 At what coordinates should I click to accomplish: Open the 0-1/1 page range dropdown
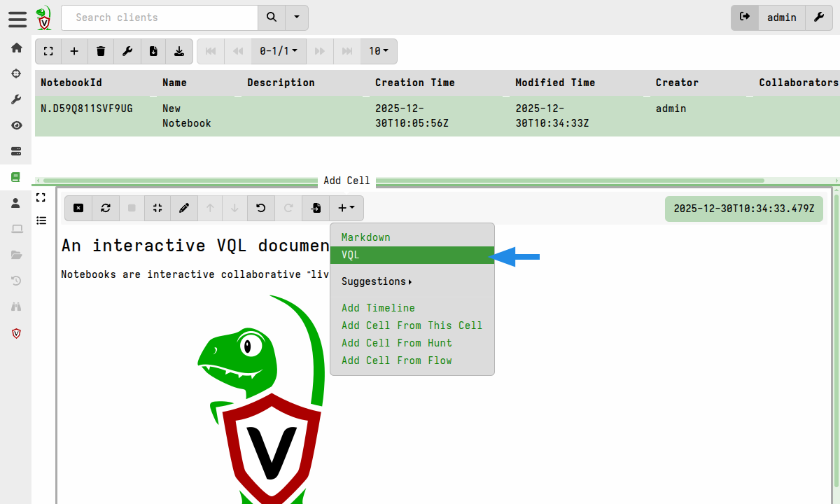[278, 51]
